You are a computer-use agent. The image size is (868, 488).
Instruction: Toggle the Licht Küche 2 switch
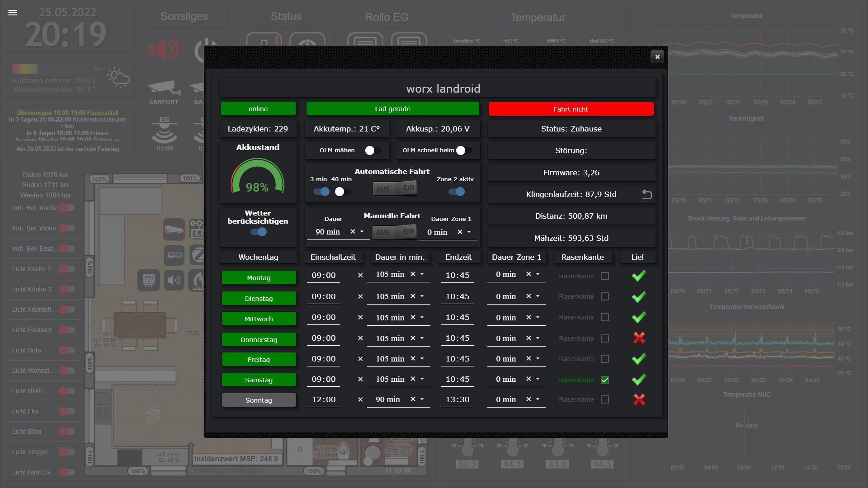67,269
